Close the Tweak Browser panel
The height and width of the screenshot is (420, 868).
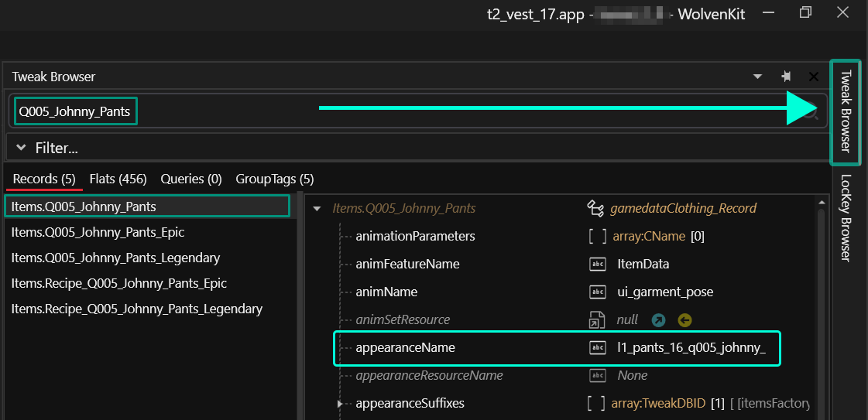[x=814, y=77]
